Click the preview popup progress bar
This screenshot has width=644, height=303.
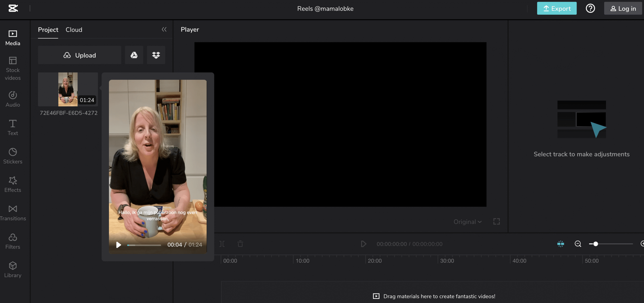click(x=144, y=245)
